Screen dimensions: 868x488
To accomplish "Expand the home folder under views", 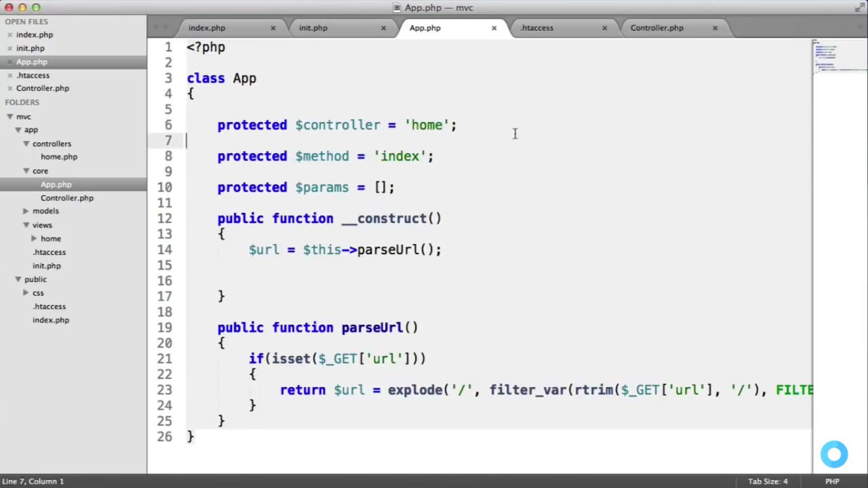I will tap(34, 238).
